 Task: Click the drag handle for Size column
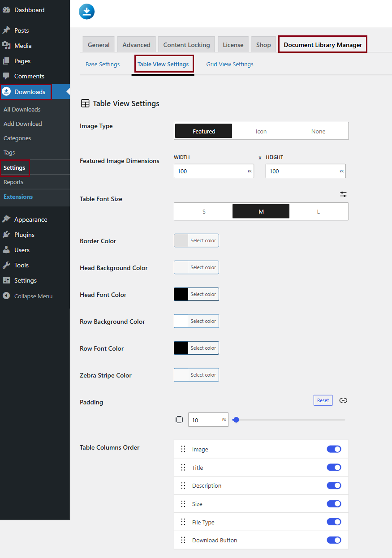pos(183,504)
